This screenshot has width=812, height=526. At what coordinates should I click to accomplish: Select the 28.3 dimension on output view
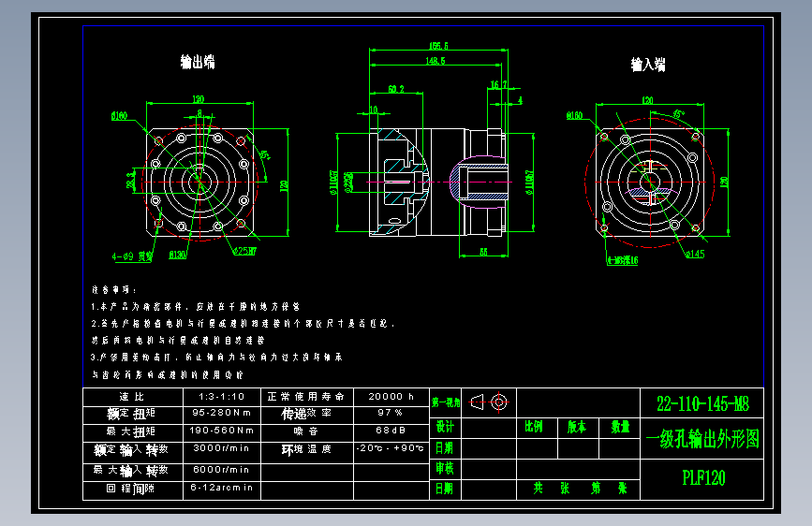pos(130,180)
